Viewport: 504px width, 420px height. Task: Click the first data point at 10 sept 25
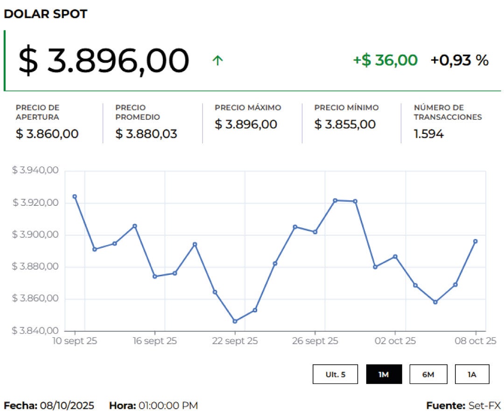(75, 196)
